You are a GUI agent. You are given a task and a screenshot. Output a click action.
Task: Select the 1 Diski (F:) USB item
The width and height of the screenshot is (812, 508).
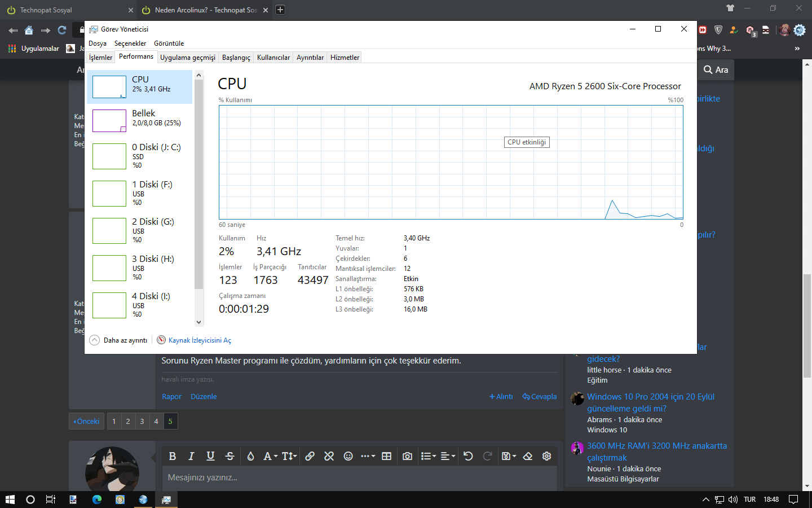point(140,194)
